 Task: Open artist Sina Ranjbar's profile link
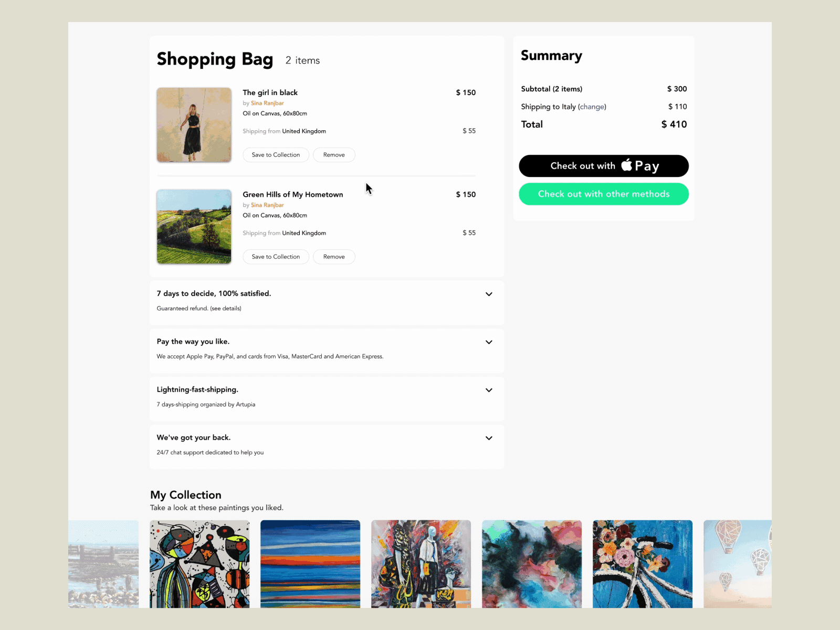(x=267, y=103)
